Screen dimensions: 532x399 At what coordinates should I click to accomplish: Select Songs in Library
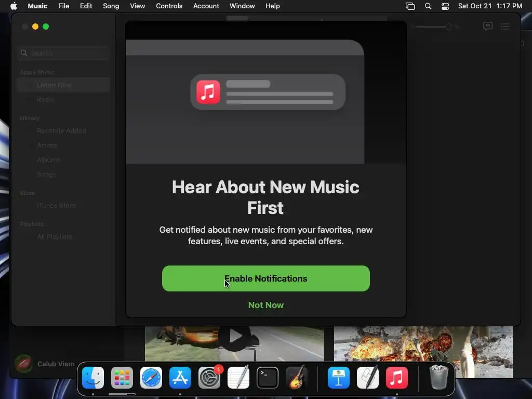[63, 175]
